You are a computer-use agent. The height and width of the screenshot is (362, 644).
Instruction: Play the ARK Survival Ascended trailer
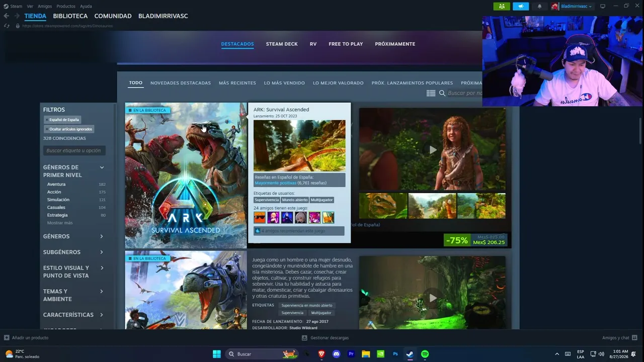click(433, 149)
